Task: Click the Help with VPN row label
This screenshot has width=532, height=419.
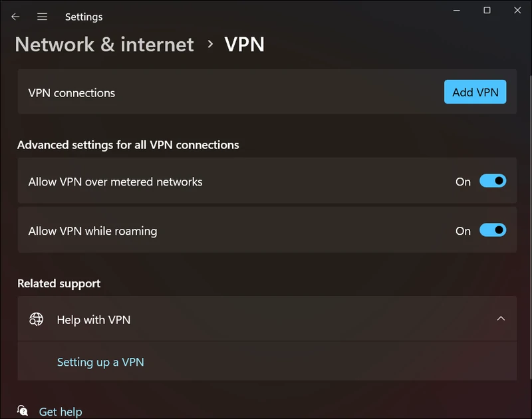Action: (94, 320)
